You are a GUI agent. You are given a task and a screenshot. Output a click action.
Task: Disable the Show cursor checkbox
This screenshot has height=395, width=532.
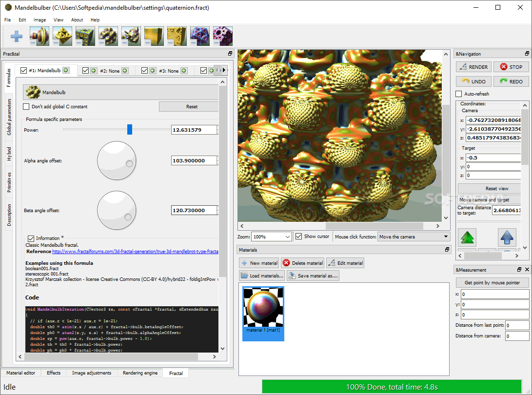coord(298,236)
